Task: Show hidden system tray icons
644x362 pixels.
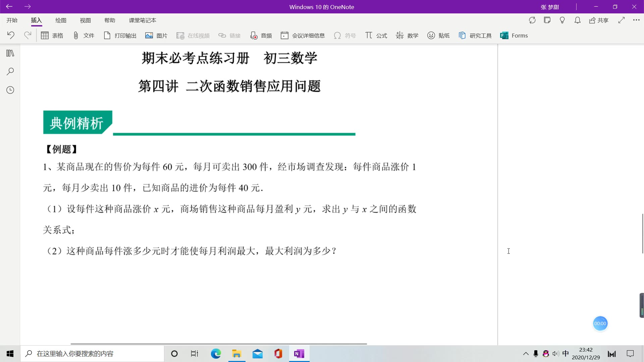Action: 526,354
